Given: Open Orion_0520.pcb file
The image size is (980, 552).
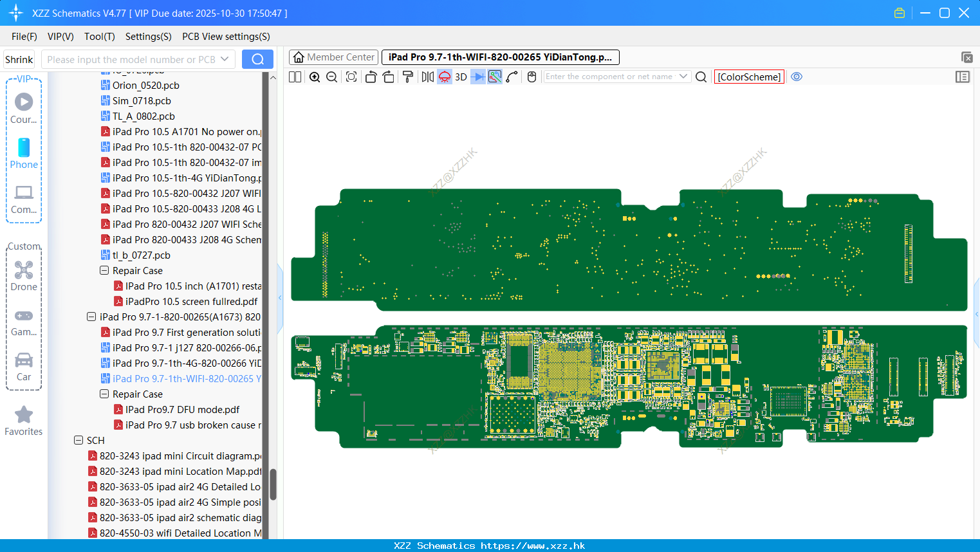Looking at the screenshot, I should 140,86.
